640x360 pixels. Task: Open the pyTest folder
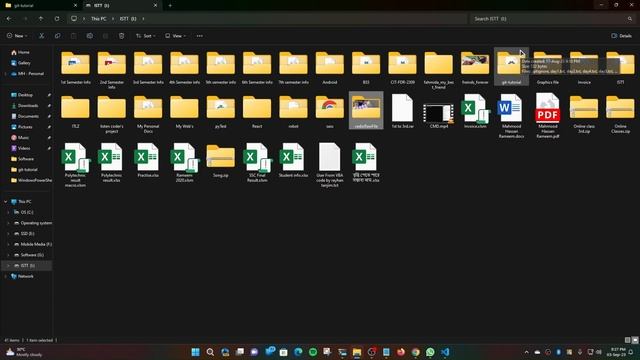point(220,112)
